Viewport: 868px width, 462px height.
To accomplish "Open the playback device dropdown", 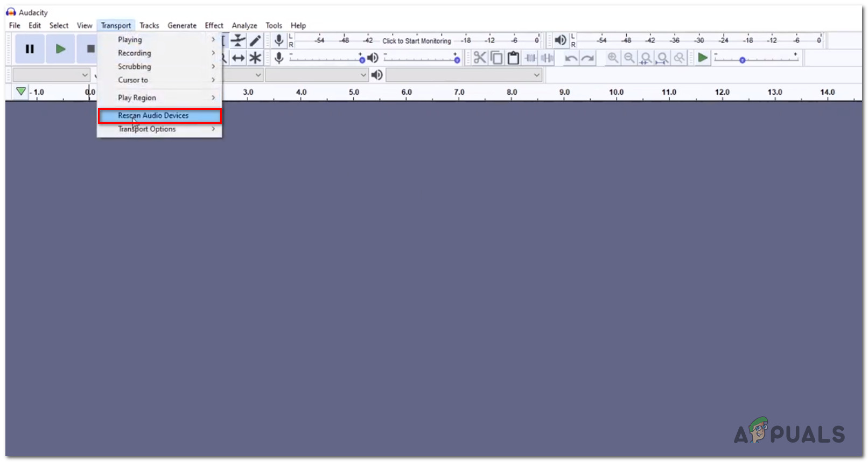I will (464, 75).
